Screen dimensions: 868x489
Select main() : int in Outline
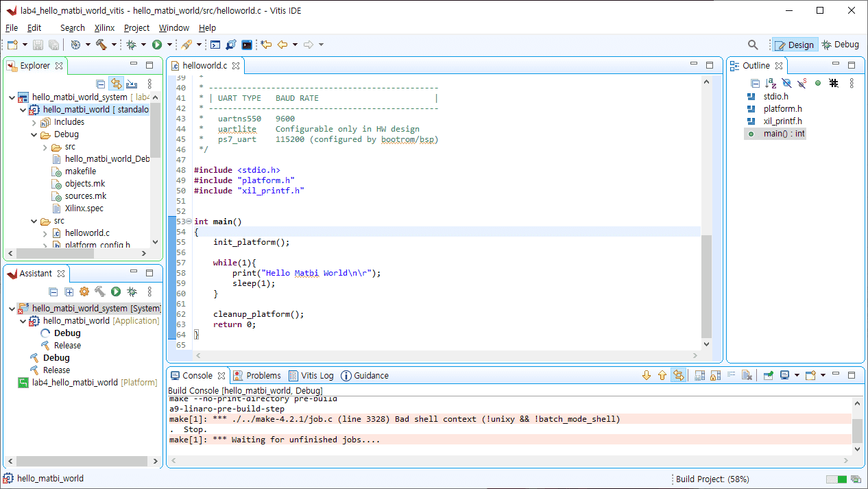[784, 134]
